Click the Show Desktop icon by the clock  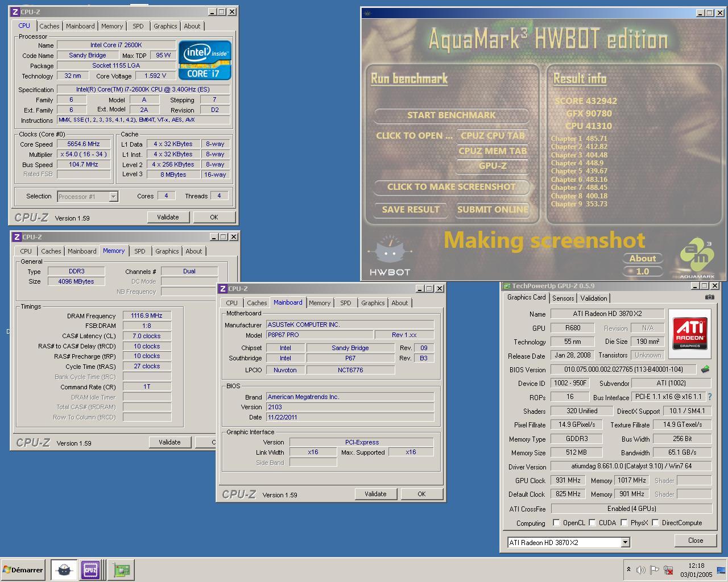tap(721, 570)
